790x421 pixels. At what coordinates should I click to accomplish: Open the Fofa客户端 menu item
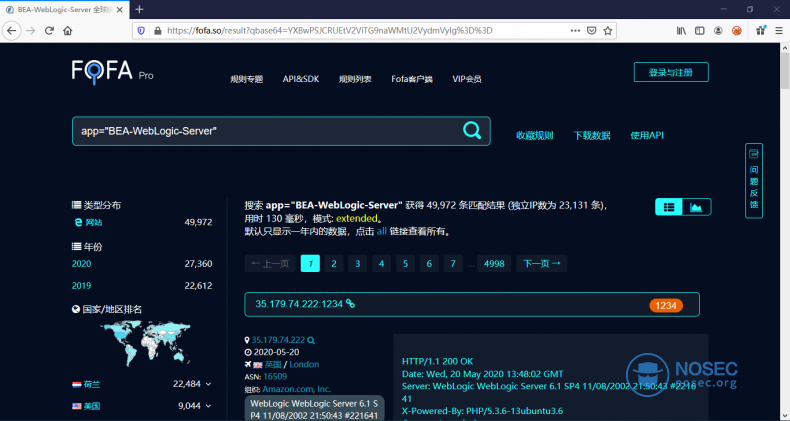tap(412, 79)
